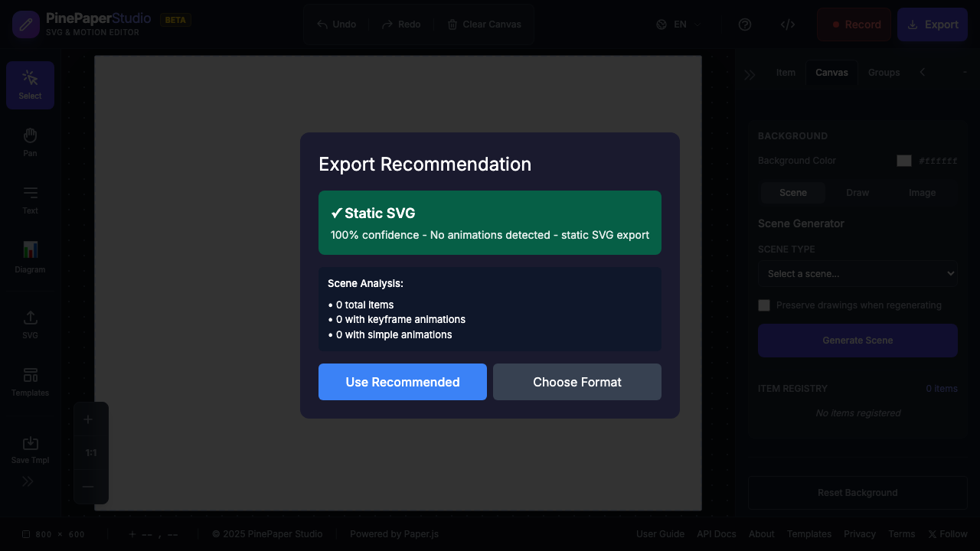
Task: Open the API Docs link
Action: (716, 533)
